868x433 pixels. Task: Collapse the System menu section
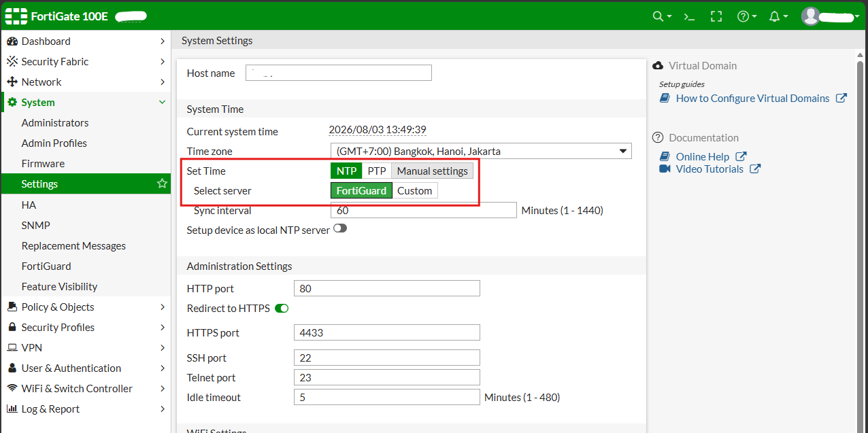tap(86, 102)
